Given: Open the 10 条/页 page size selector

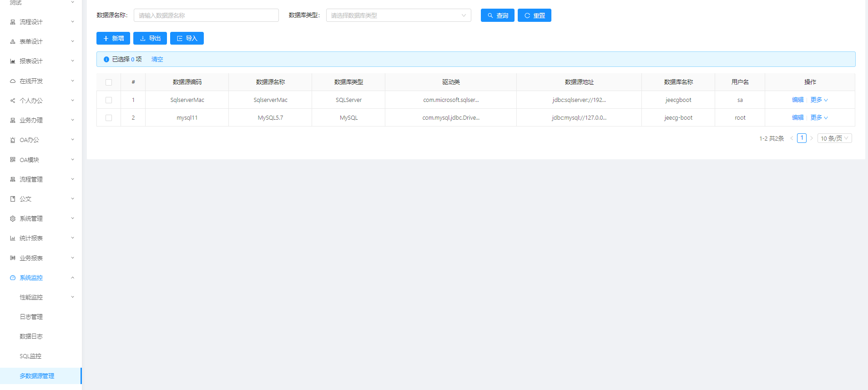Looking at the screenshot, I should click(x=834, y=138).
